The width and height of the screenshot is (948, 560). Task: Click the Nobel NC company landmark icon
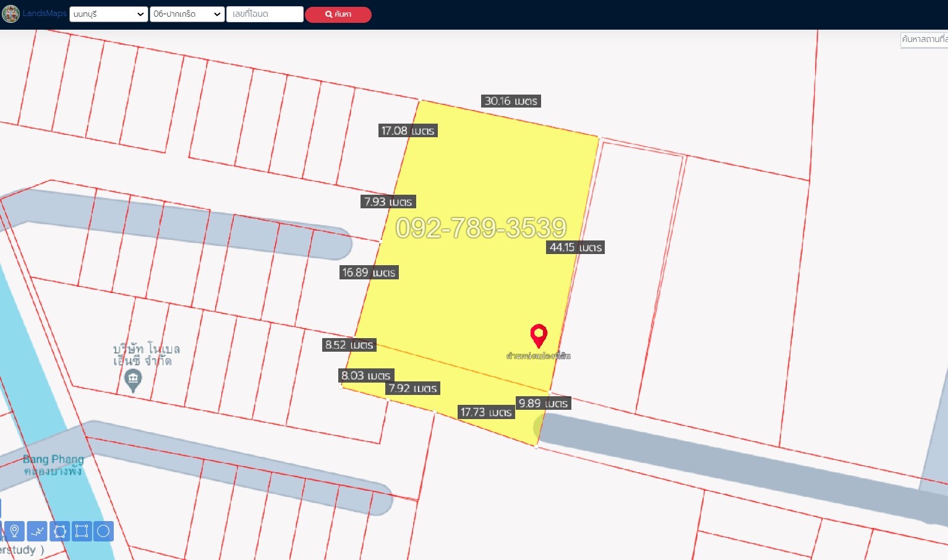coord(133,380)
